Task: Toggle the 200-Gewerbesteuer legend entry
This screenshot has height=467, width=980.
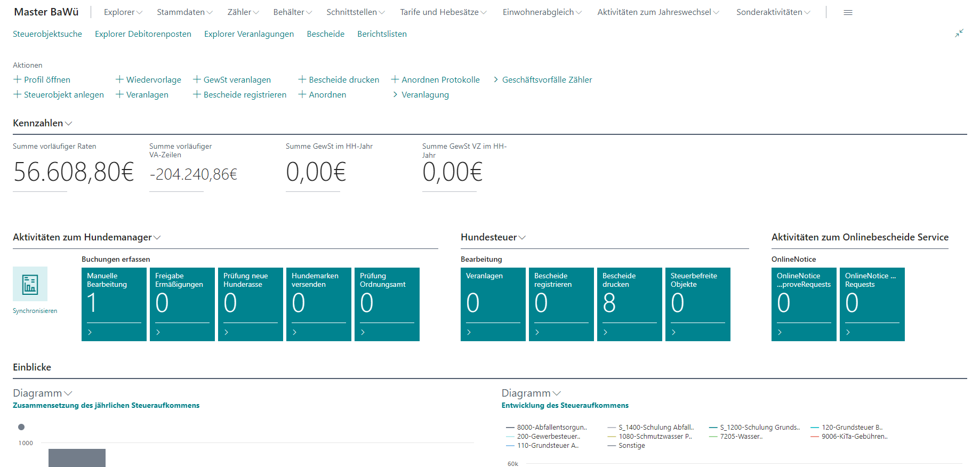Action: click(x=543, y=436)
